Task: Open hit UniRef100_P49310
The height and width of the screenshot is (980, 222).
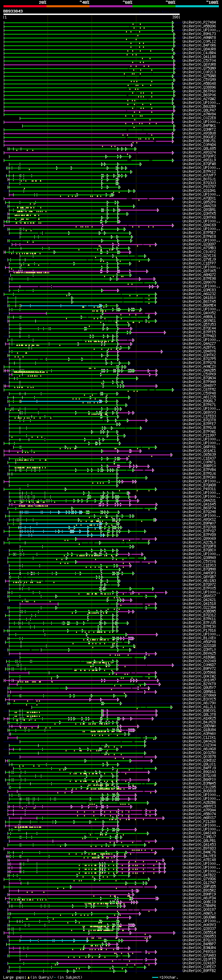Action: pyautogui.click(x=199, y=951)
